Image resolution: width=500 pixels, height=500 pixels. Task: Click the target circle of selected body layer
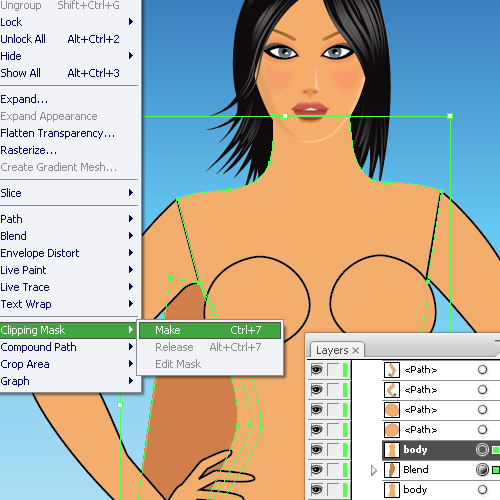pos(482,450)
